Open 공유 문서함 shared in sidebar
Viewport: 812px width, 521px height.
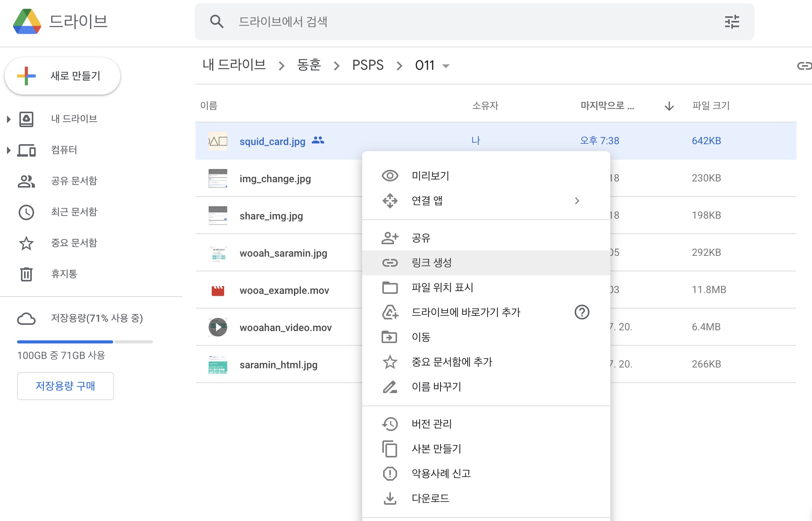point(74,181)
